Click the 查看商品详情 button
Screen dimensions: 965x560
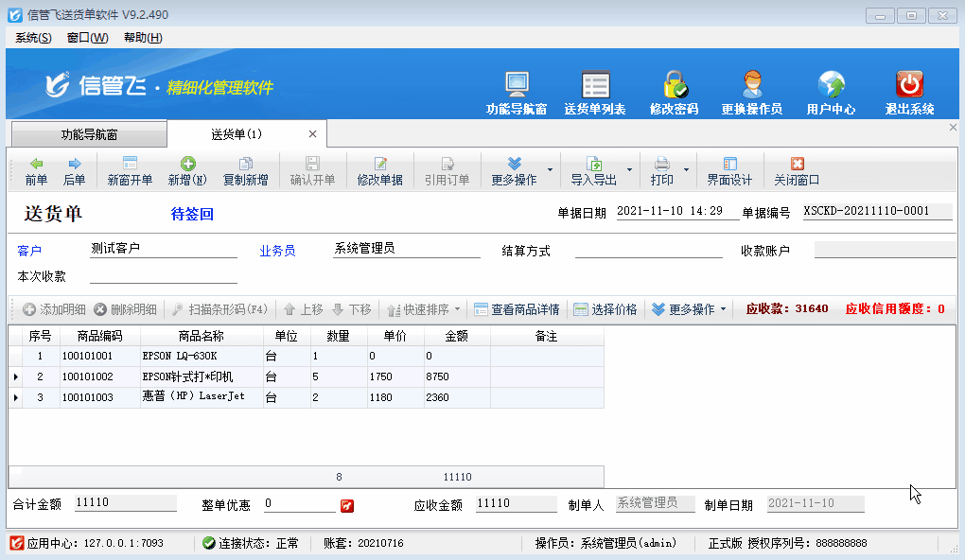click(517, 309)
